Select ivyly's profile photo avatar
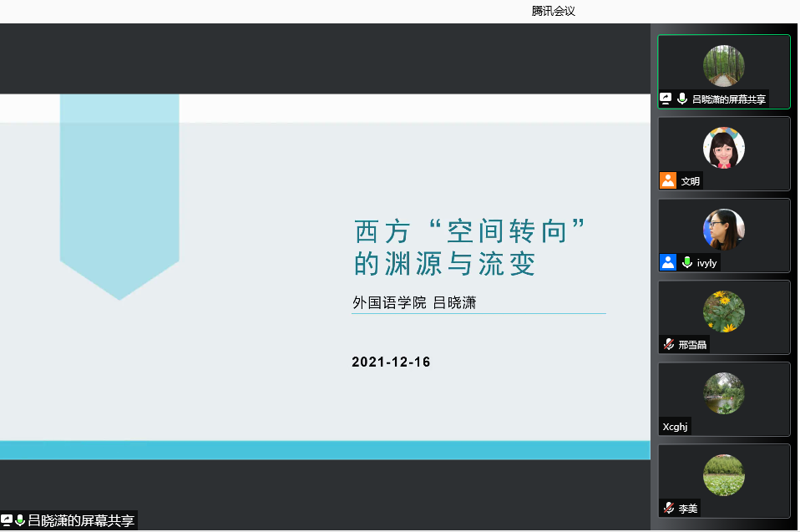The image size is (800, 532). click(x=723, y=230)
